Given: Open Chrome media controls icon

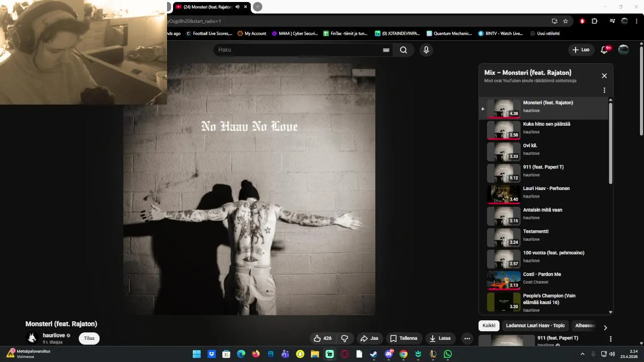Looking at the screenshot, I should pyautogui.click(x=612, y=21).
